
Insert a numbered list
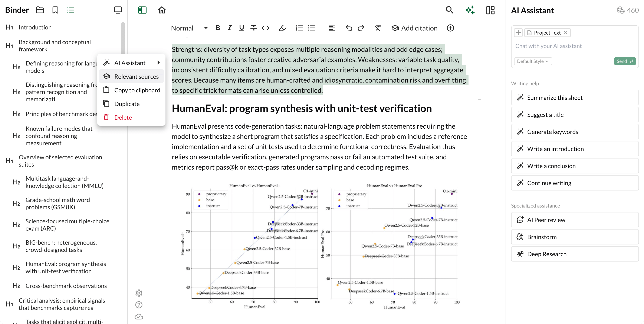tap(299, 28)
